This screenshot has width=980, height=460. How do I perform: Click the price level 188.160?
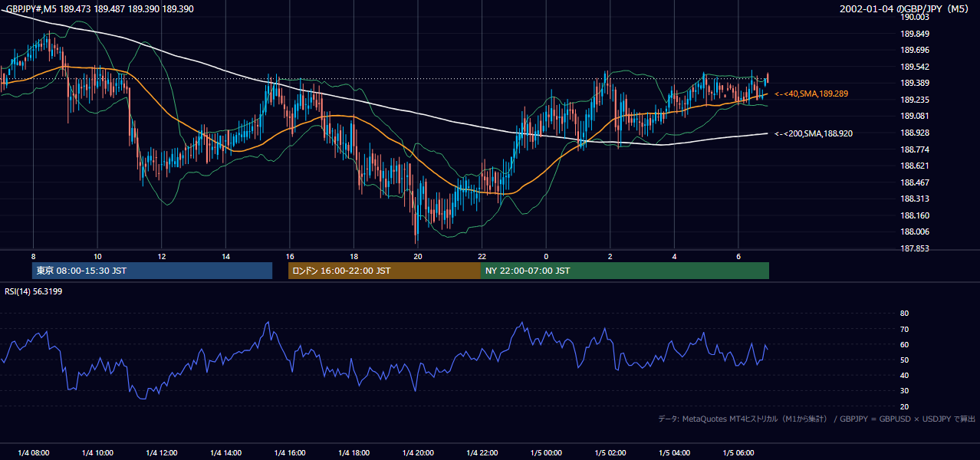tap(916, 215)
